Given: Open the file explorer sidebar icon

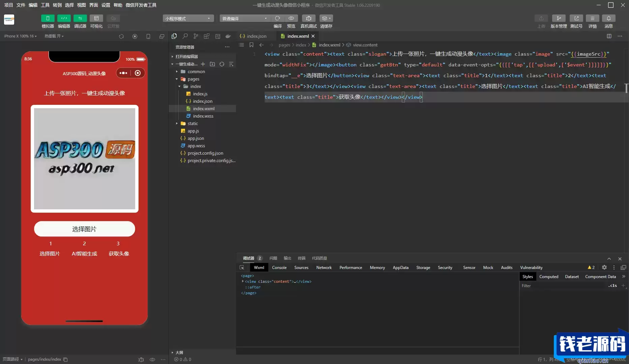Looking at the screenshot, I should coord(174,36).
